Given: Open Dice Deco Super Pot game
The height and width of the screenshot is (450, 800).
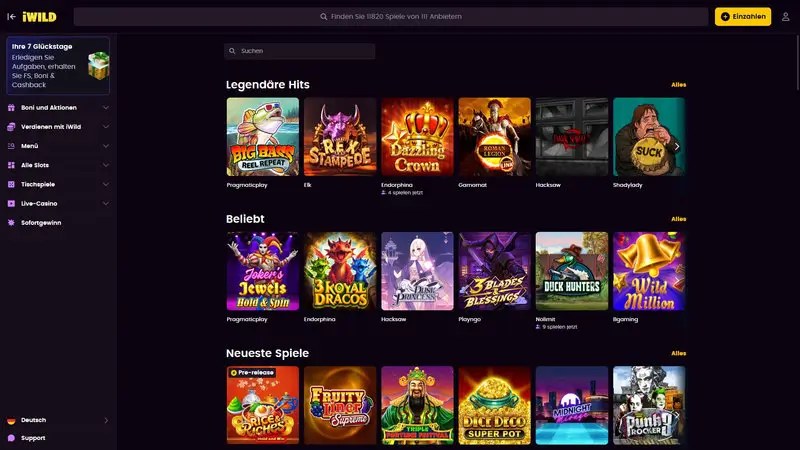Looking at the screenshot, I should point(494,405).
